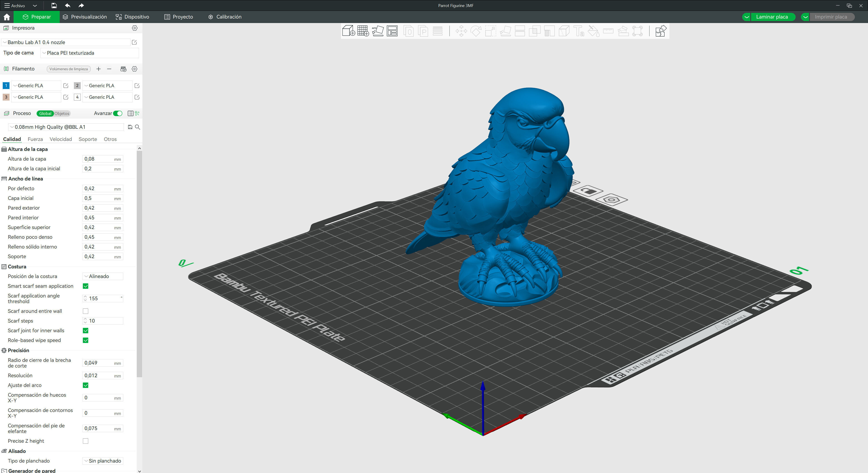This screenshot has width=868, height=473.
Task: Open the Soporte settings tab
Action: click(x=88, y=139)
